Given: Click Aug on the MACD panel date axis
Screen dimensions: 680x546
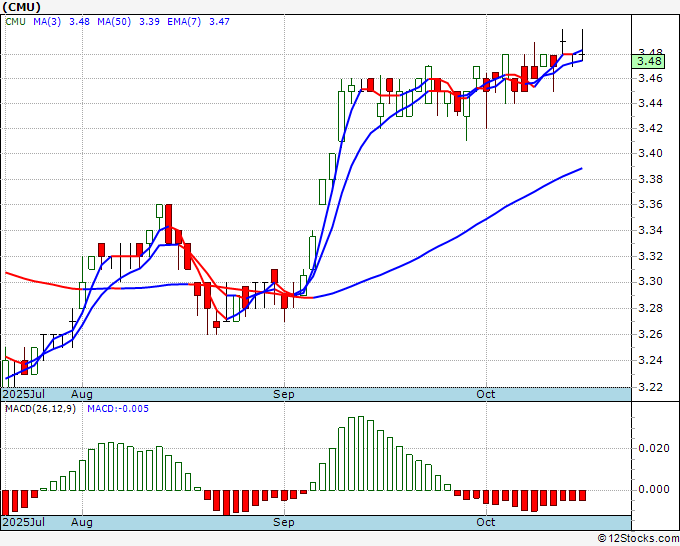Looking at the screenshot, I should [82, 522].
